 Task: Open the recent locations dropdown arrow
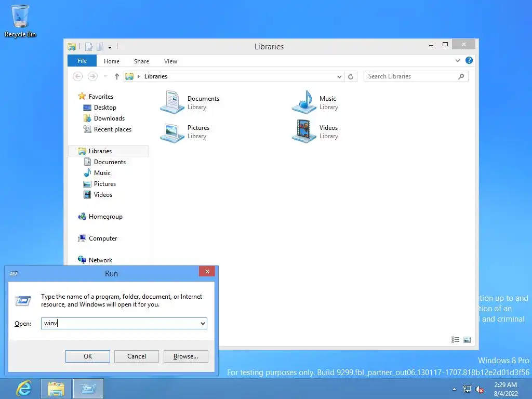coord(105,76)
